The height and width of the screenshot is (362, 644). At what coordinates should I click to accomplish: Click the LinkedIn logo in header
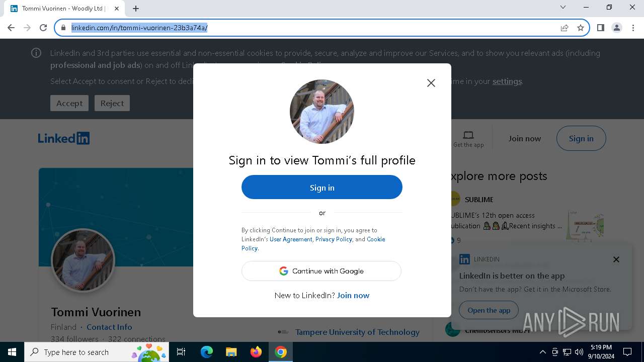(x=64, y=138)
